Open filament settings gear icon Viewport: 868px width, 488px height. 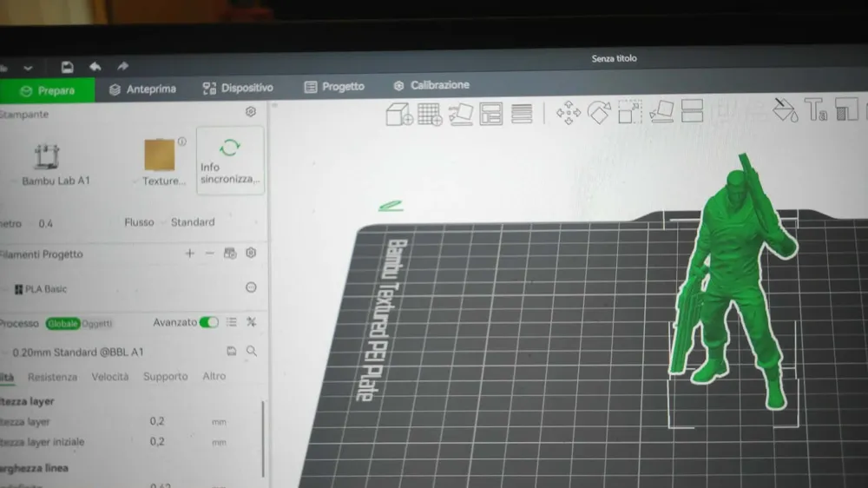(x=251, y=253)
